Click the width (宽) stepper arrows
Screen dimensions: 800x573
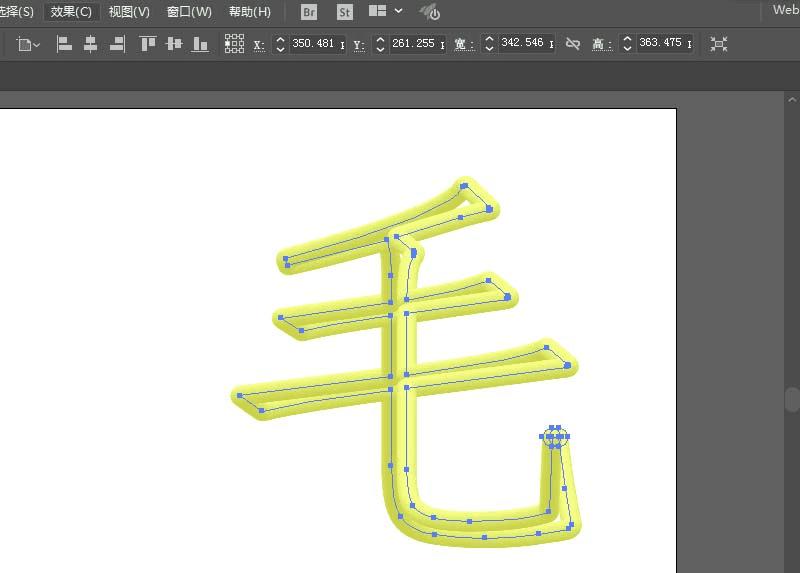489,43
